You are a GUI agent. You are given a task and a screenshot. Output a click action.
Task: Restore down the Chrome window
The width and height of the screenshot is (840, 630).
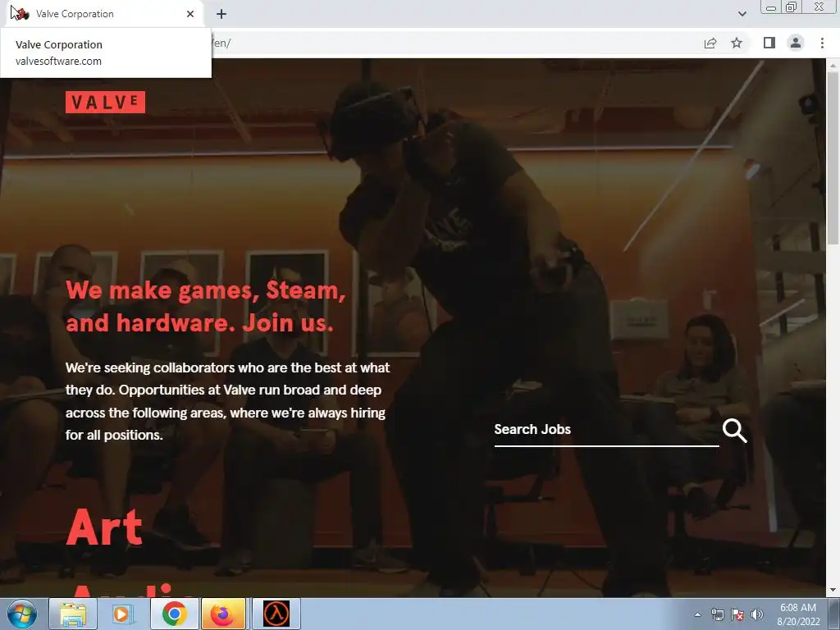[x=791, y=7]
